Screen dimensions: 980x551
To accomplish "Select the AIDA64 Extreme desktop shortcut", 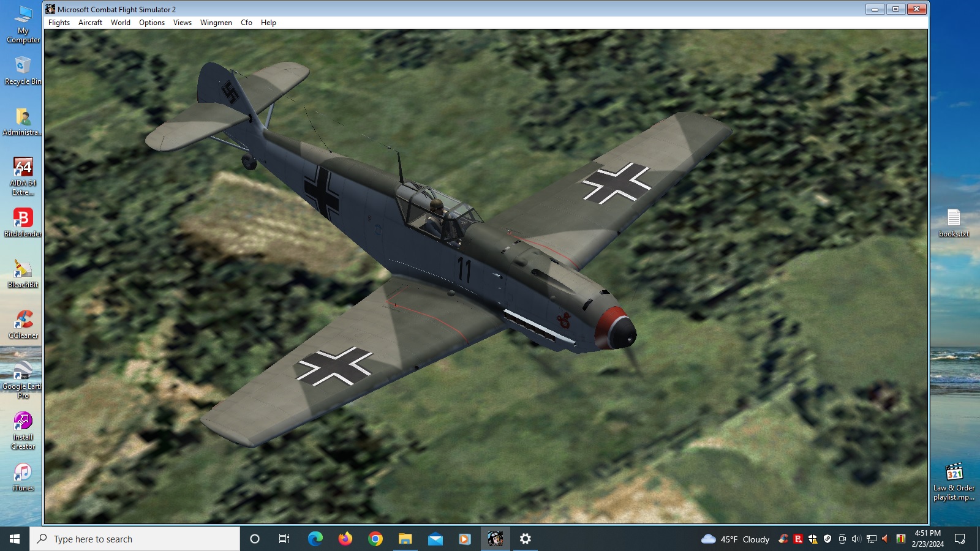I will 23,176.
